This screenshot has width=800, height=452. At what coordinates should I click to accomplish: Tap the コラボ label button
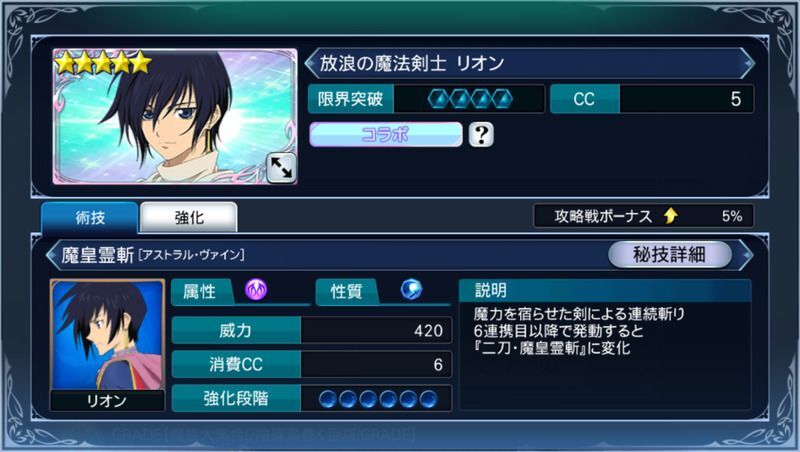coord(385,135)
